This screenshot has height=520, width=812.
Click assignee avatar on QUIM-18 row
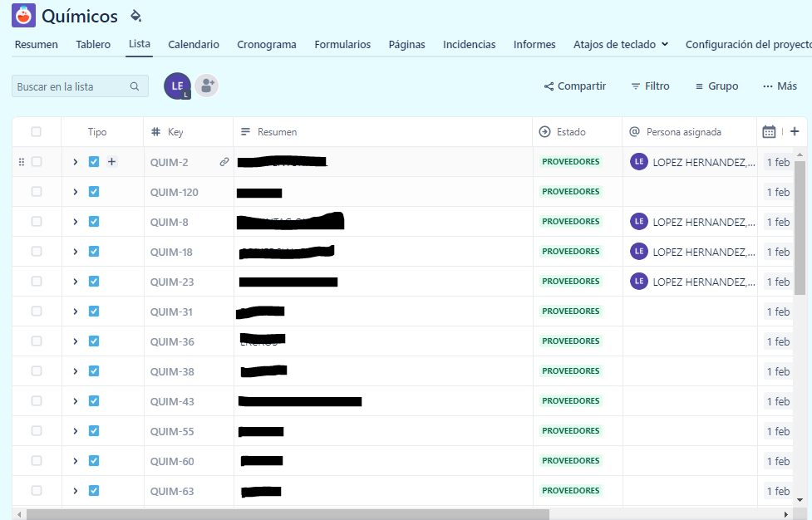639,252
